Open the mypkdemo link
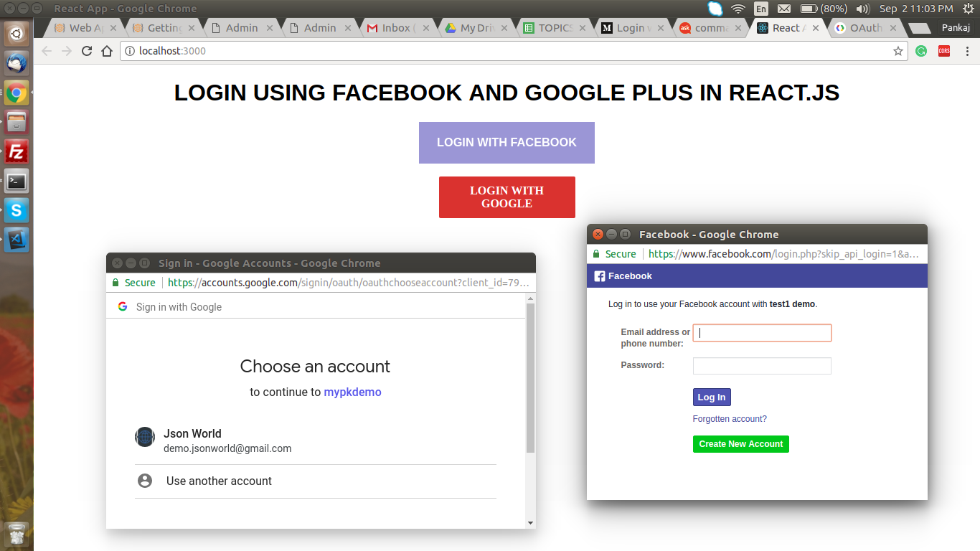Image resolution: width=980 pixels, height=551 pixels. pos(352,392)
